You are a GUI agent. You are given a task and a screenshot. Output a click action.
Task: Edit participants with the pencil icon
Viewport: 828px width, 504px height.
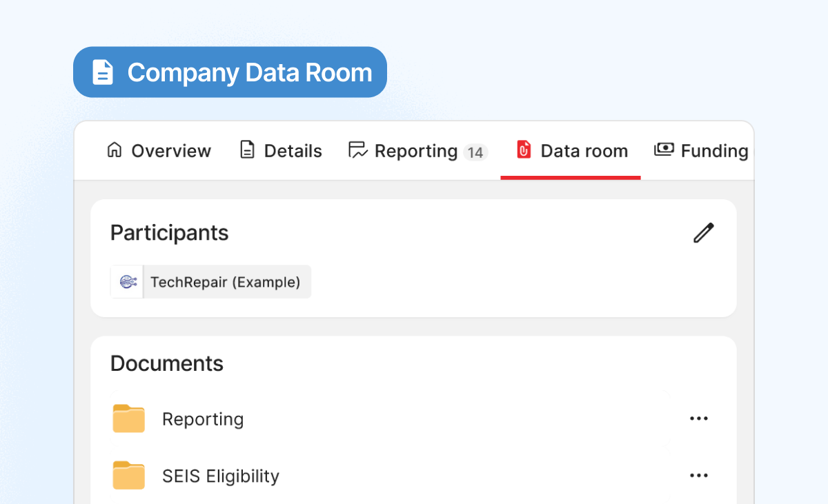(704, 233)
